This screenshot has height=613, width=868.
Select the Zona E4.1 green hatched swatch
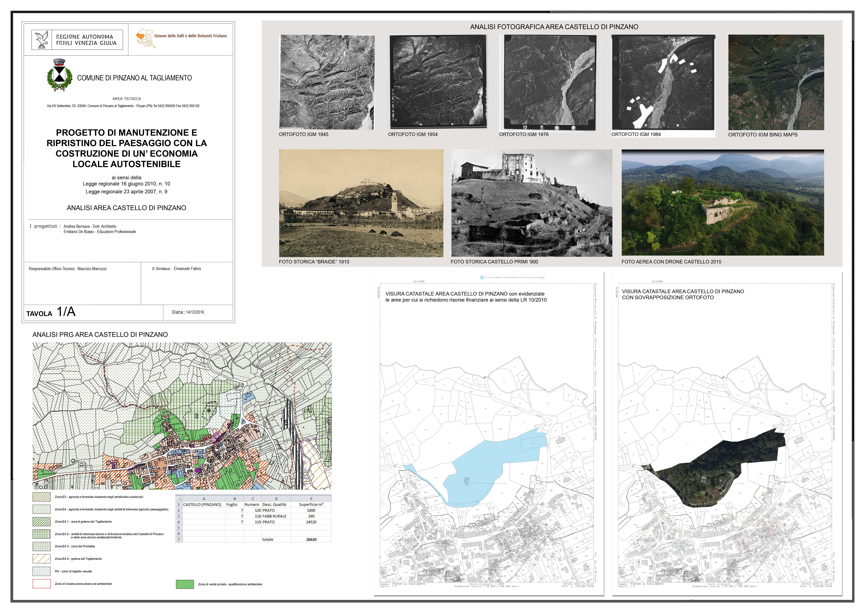(42, 522)
